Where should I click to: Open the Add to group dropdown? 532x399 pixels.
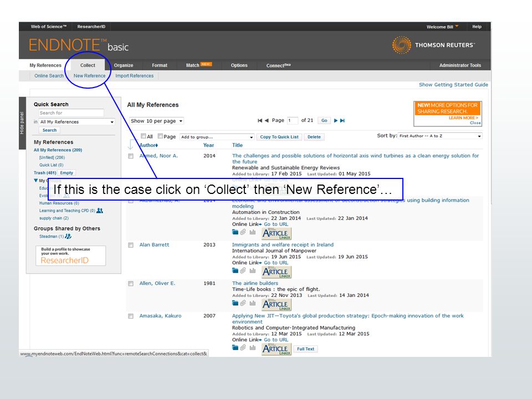tap(217, 137)
